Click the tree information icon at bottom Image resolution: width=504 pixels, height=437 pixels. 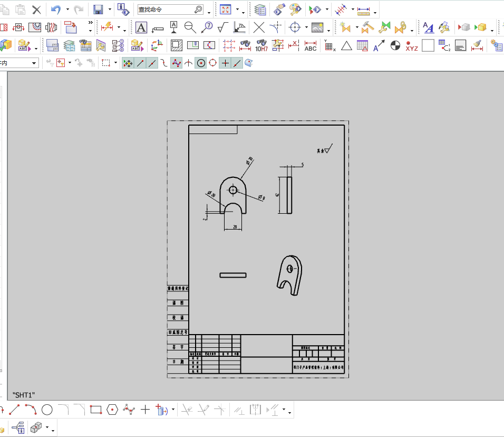pyautogui.click(x=18, y=427)
